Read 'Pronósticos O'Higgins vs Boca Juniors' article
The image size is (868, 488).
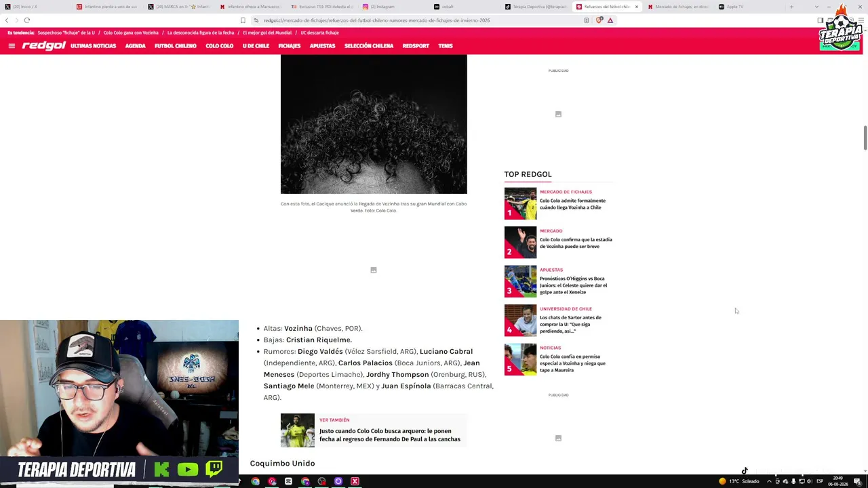(574, 285)
